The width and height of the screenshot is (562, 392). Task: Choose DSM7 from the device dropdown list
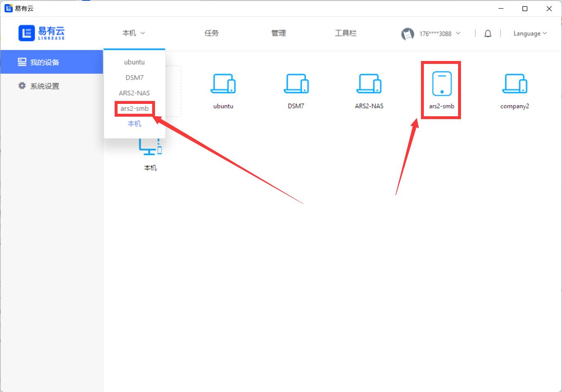pos(134,77)
